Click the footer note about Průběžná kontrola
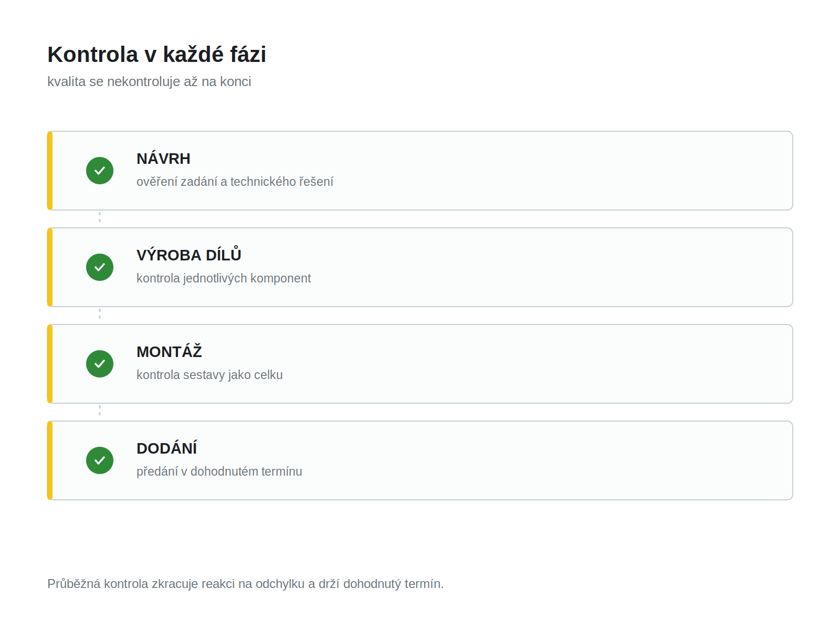 pos(246,584)
